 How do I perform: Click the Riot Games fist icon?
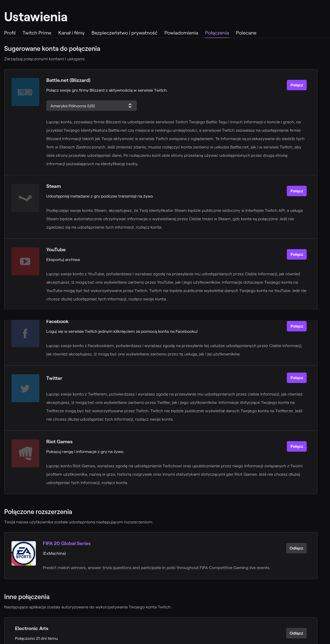[25, 453]
